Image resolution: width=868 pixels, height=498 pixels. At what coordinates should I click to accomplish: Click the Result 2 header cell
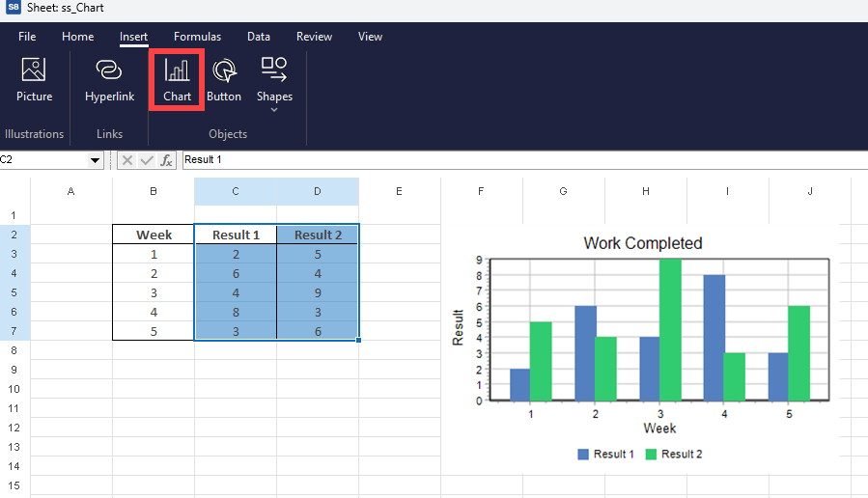318,235
